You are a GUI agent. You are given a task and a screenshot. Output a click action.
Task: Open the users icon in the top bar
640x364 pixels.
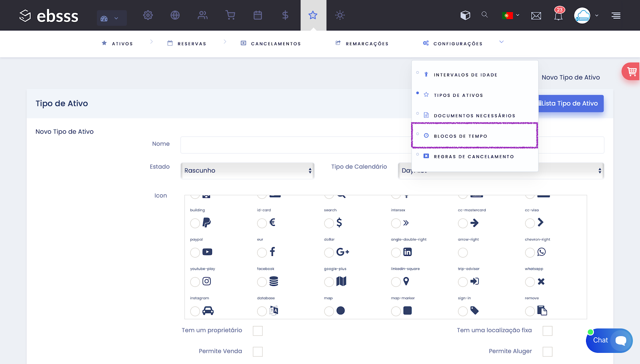point(203,15)
